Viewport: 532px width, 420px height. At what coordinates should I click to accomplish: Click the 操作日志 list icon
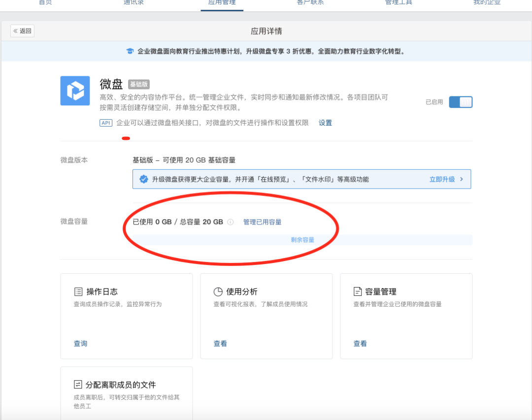[78, 291]
